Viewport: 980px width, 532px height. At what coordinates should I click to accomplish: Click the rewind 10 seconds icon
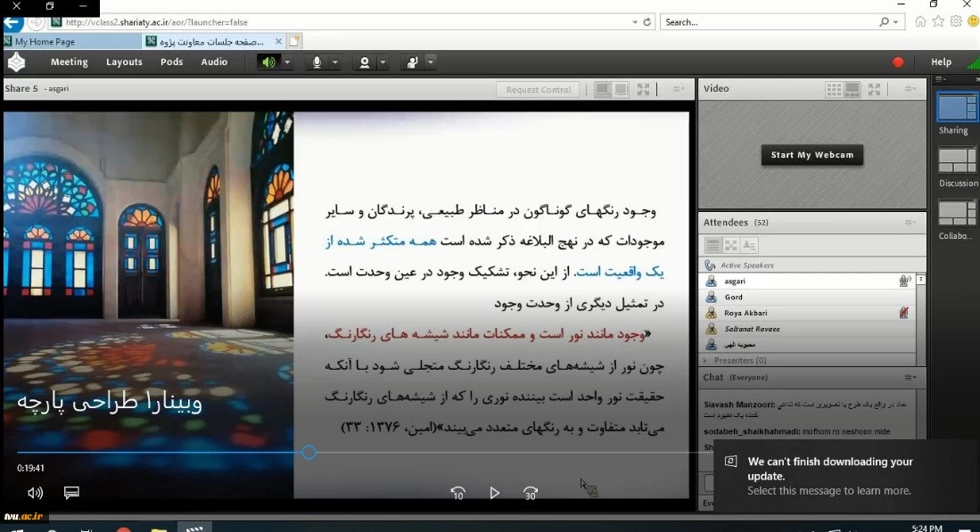click(x=457, y=493)
